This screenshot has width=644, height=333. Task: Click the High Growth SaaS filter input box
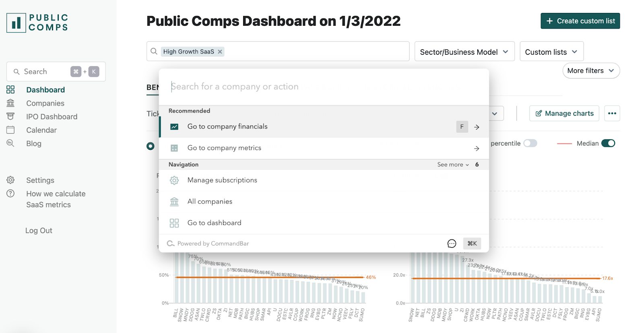pyautogui.click(x=278, y=52)
